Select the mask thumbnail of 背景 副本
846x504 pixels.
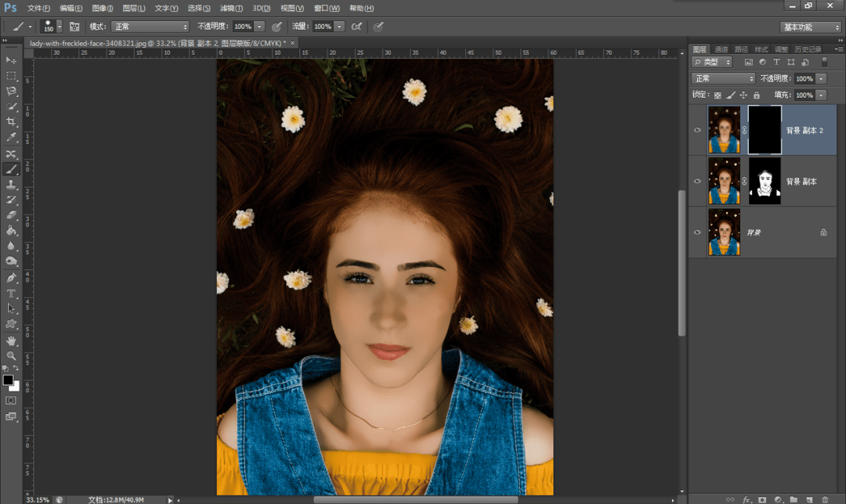point(765,181)
